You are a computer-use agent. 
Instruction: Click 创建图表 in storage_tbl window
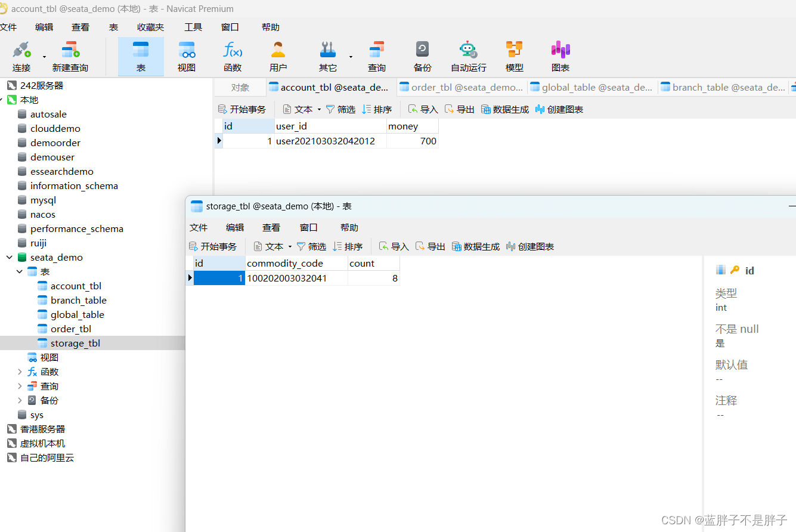[530, 246]
